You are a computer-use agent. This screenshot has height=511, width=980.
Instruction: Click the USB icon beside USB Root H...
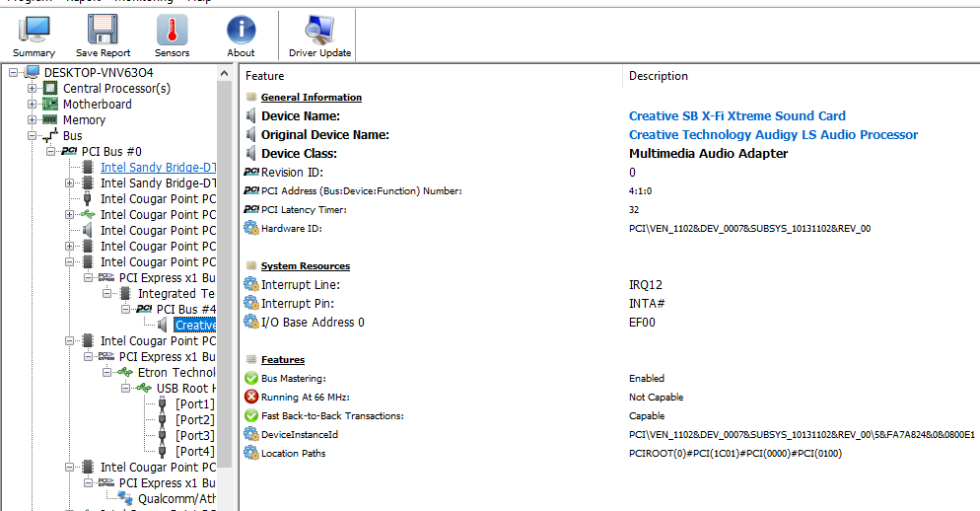(144, 388)
